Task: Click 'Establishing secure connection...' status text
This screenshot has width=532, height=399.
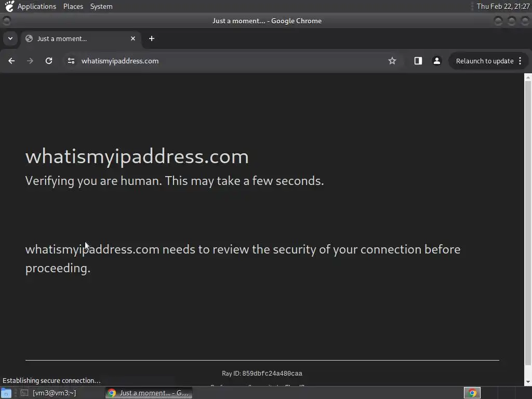Action: 51,381
